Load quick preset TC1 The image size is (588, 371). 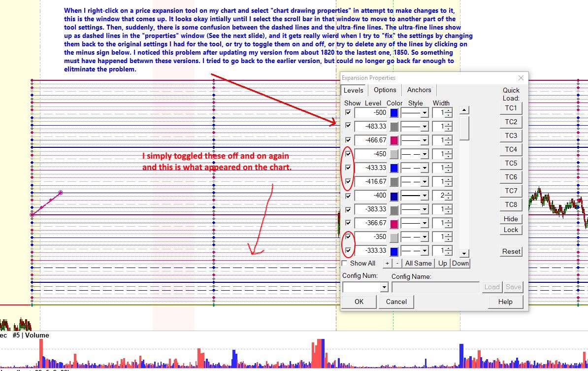(511, 108)
